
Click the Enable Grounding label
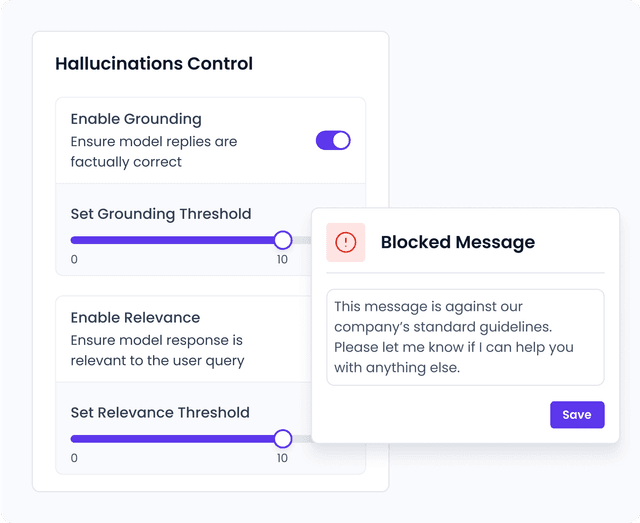136,119
